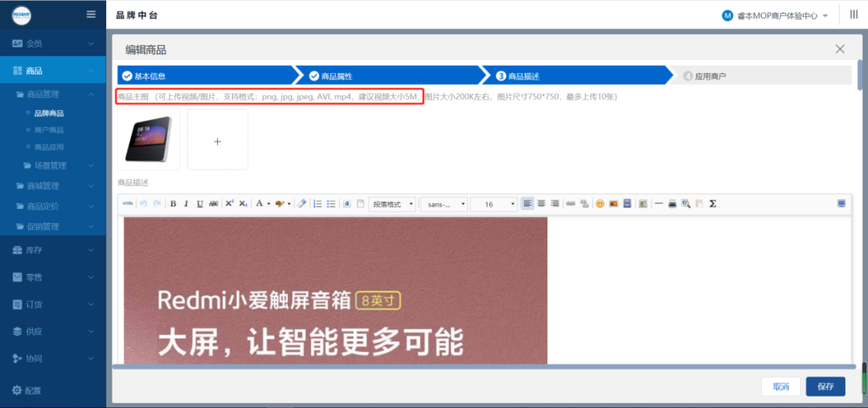This screenshot has height=408, width=868.
Task: Open the 订货 sidebar menu
Action: coord(52,304)
